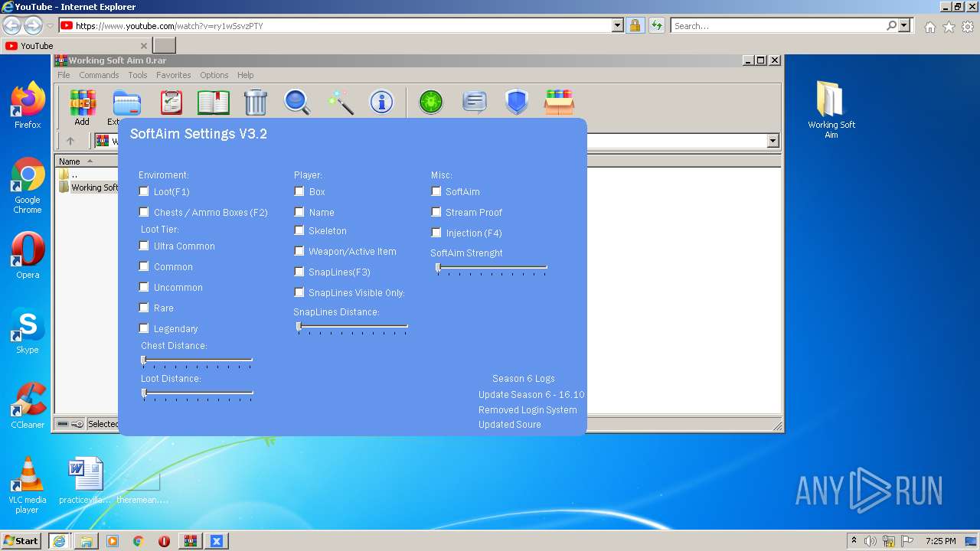Check the Uncommon loot tier
The width and height of the screenshot is (980, 551).
(x=144, y=287)
